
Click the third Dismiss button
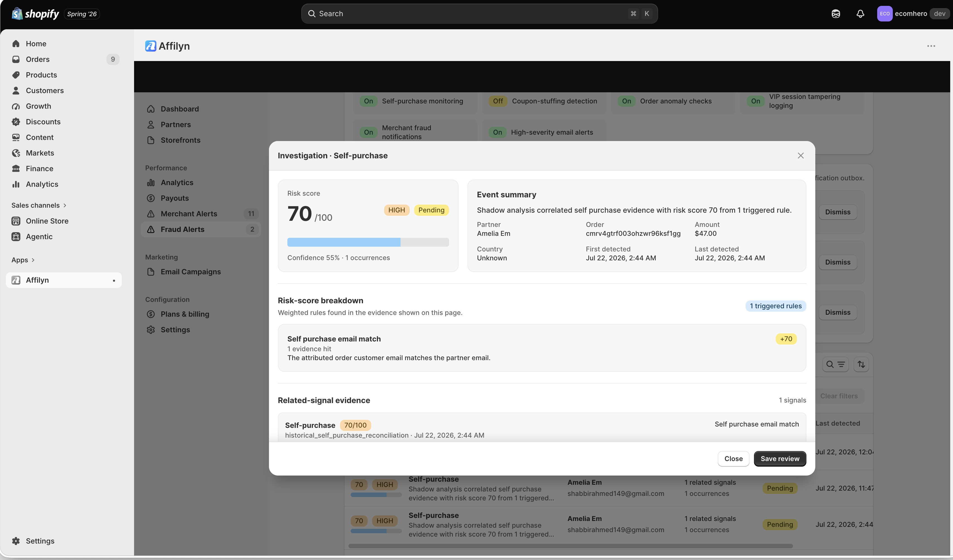838,313
